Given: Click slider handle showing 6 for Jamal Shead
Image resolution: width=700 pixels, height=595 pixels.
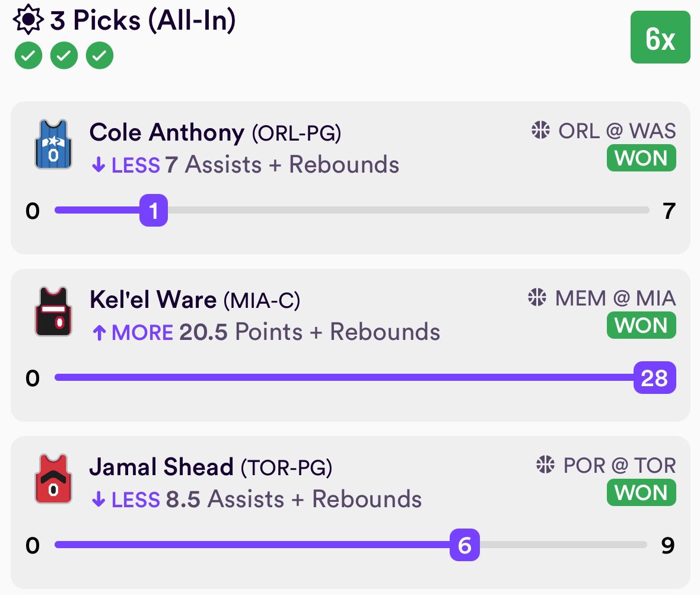Looking at the screenshot, I should click(464, 545).
